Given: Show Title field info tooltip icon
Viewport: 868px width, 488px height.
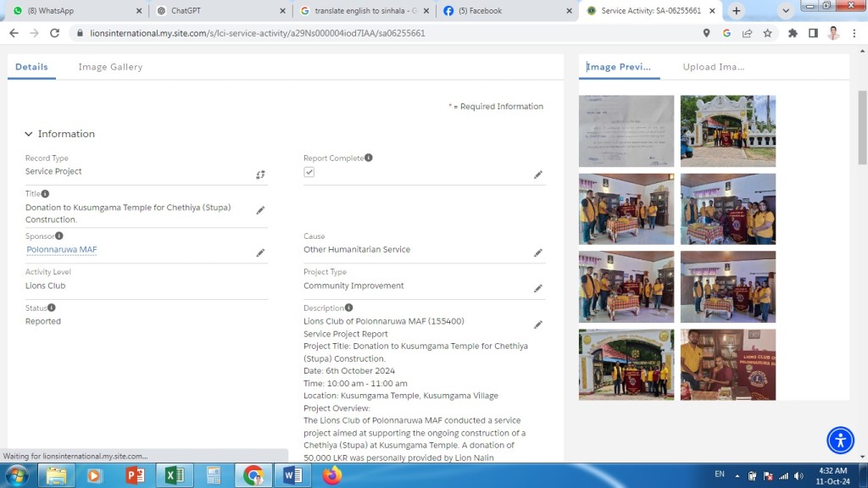Looking at the screenshot, I should pos(45,194).
